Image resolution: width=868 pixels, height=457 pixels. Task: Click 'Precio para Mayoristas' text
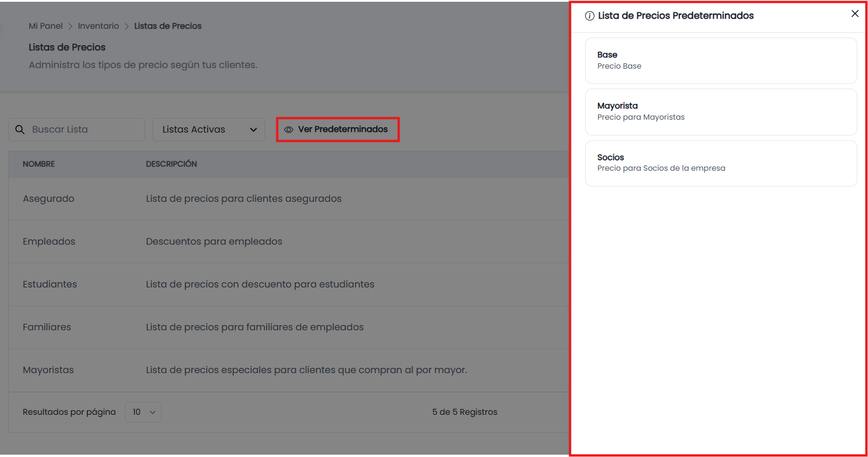click(x=641, y=117)
